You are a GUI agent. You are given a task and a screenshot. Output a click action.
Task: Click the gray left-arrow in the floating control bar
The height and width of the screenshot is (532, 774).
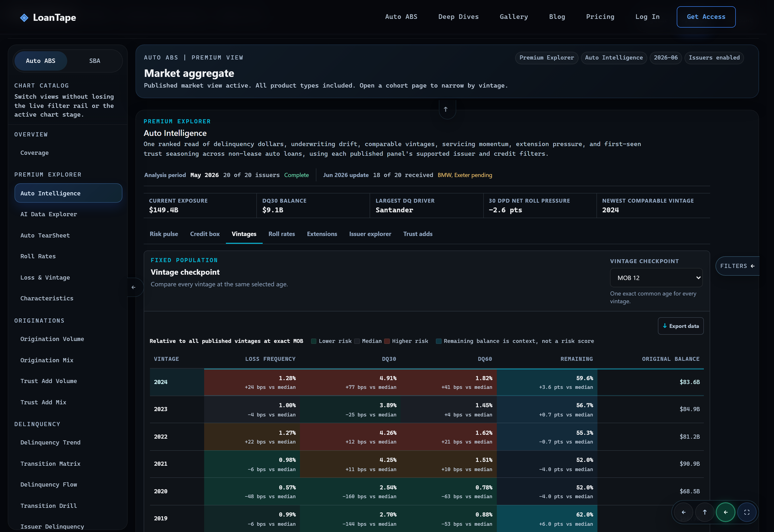[684, 512]
